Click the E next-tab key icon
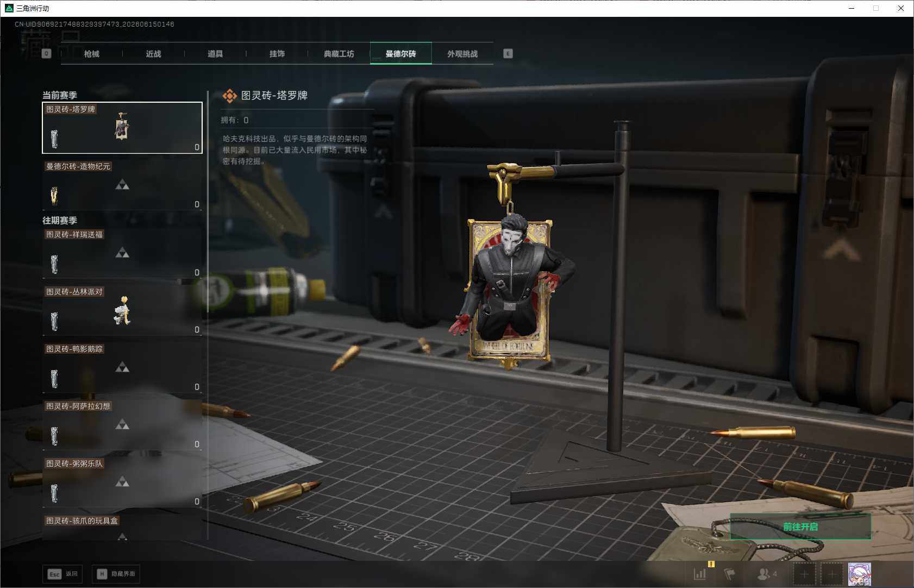This screenshot has width=914, height=588. pyautogui.click(x=508, y=53)
